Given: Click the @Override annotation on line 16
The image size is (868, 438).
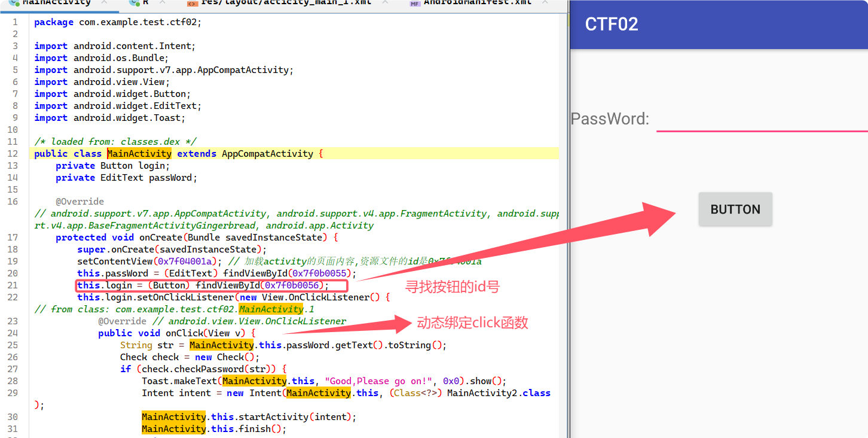Looking at the screenshot, I should point(80,202).
